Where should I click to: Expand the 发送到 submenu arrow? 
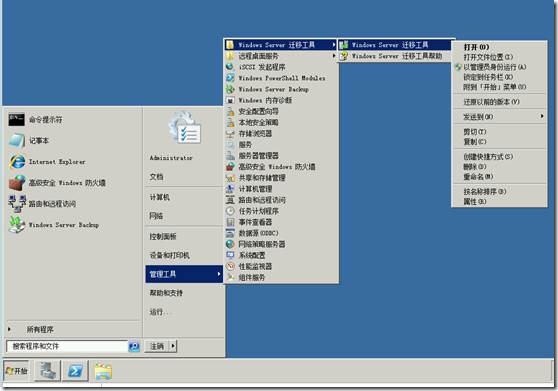click(542, 116)
